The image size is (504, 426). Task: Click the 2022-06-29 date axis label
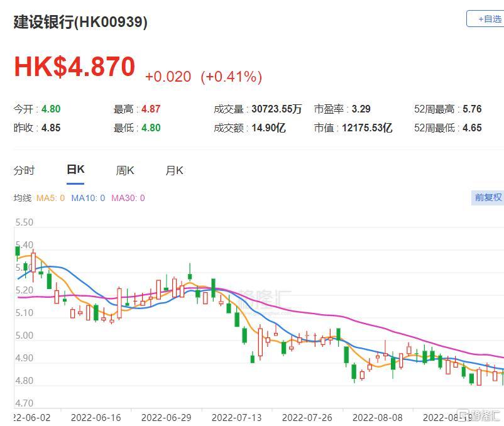pyautogui.click(x=166, y=418)
